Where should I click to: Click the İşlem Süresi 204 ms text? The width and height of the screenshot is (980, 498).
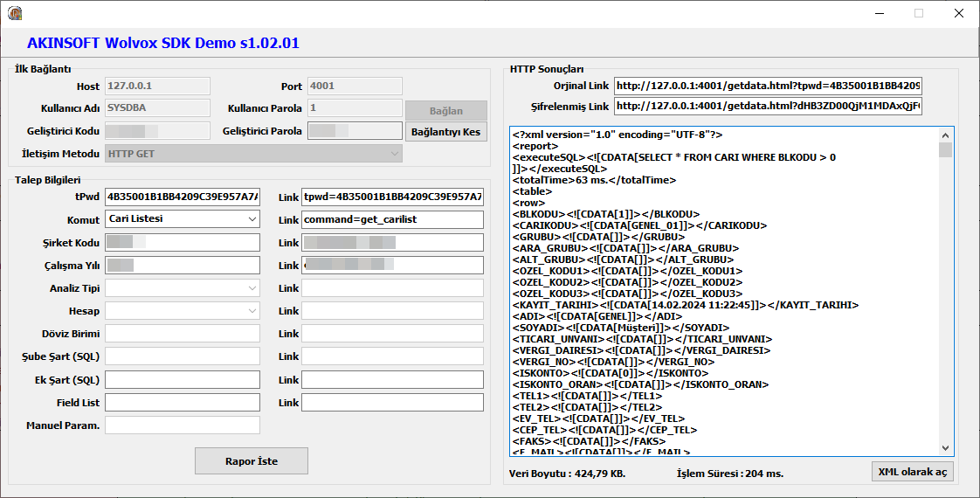[x=730, y=474]
